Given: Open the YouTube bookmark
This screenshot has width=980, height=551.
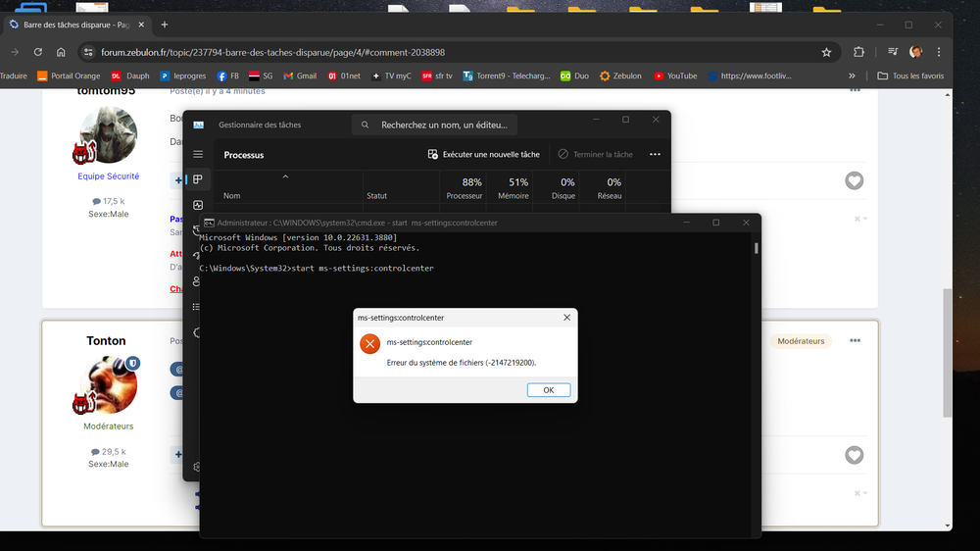Looking at the screenshot, I should [675, 75].
